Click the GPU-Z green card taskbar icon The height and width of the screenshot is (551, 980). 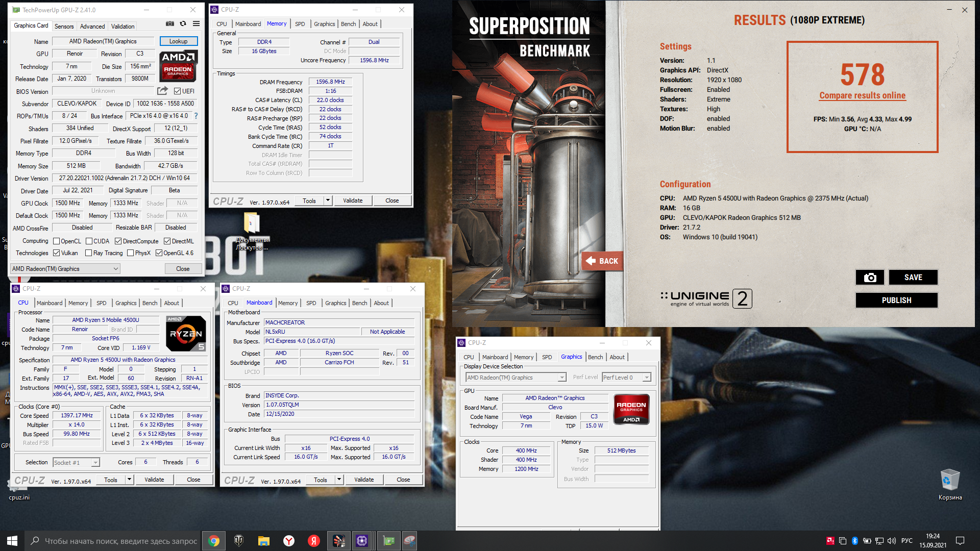click(x=389, y=541)
